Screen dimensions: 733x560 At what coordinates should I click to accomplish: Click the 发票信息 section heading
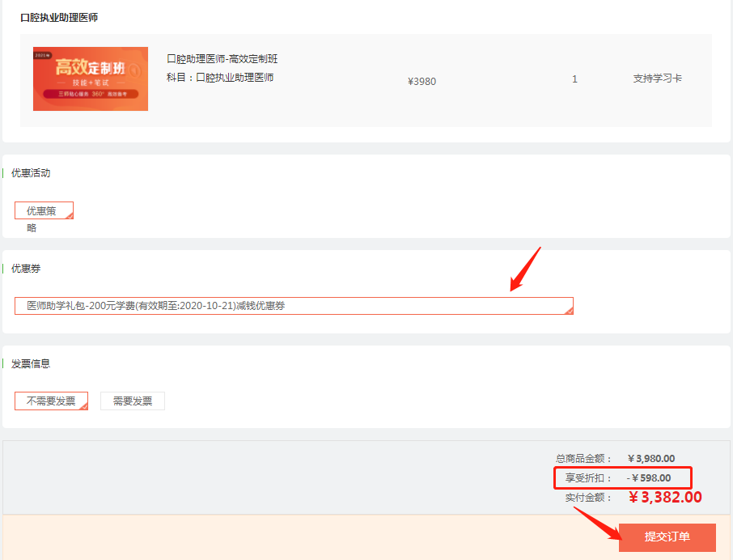31,364
